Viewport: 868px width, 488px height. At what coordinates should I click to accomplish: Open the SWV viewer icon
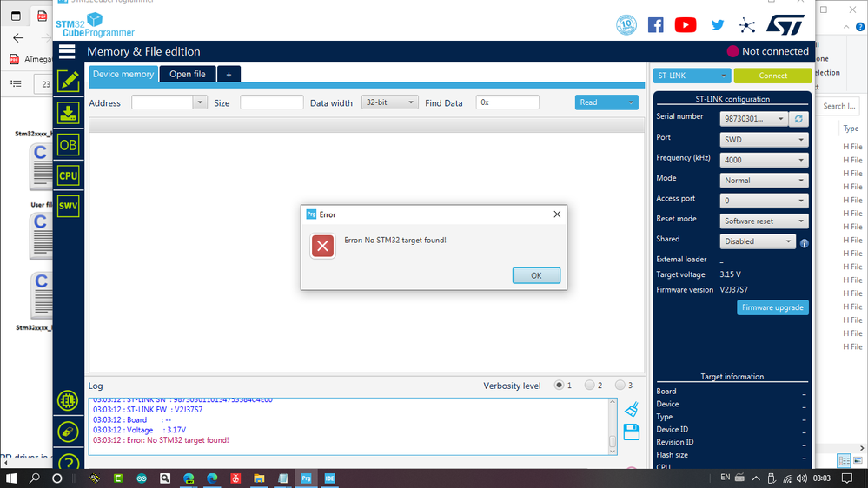(68, 207)
